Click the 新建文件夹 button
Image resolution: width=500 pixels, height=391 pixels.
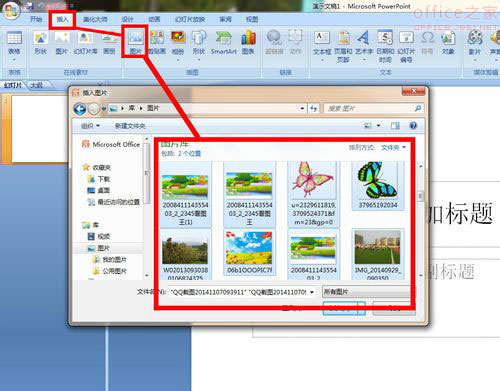(x=130, y=126)
